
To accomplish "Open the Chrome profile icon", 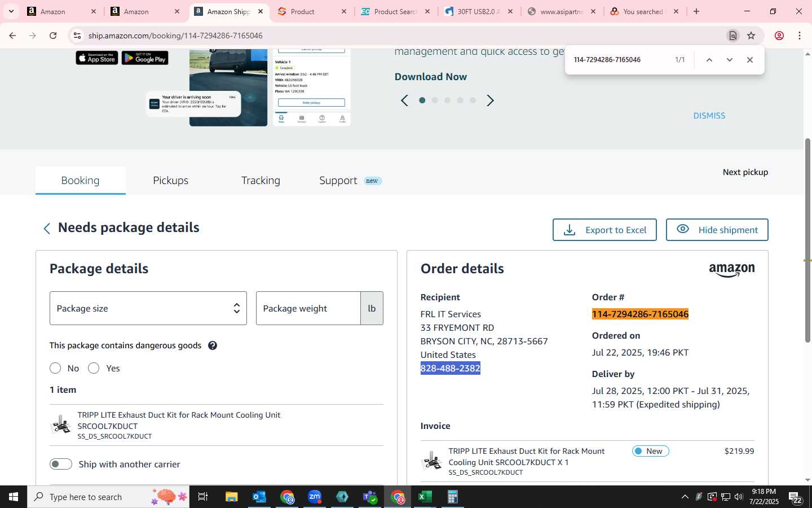I will pyautogui.click(x=779, y=36).
